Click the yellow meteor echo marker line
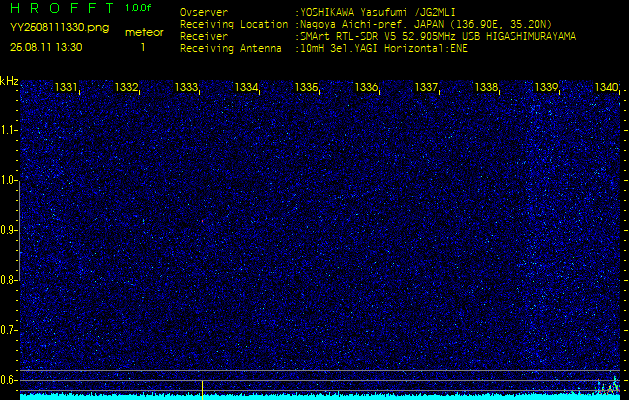Screen dimensions: 629x400 (202, 390)
